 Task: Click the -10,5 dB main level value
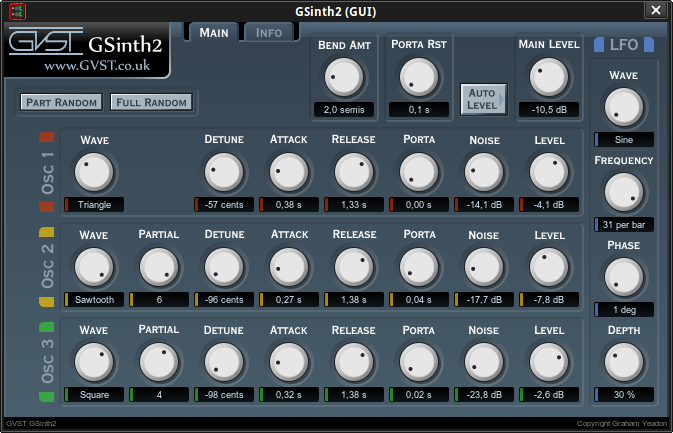pyautogui.click(x=549, y=109)
